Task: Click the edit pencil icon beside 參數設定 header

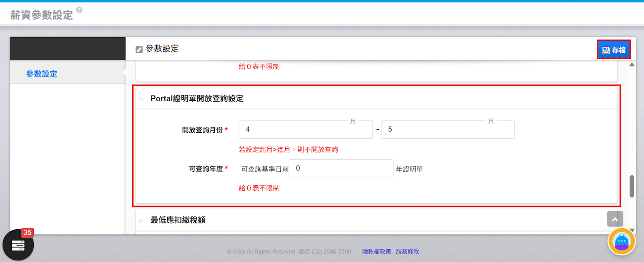Action: 139,50
